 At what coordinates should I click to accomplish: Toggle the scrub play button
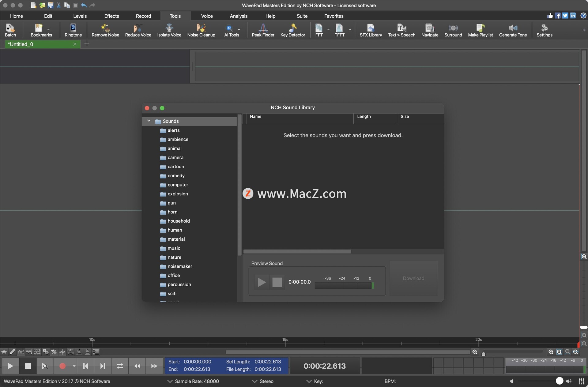[45, 366]
